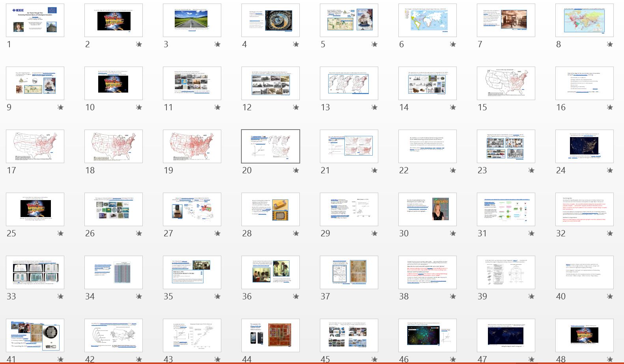Click the transition star icon below slide 23
Viewport: 624px width, 364px height.
[x=531, y=171]
